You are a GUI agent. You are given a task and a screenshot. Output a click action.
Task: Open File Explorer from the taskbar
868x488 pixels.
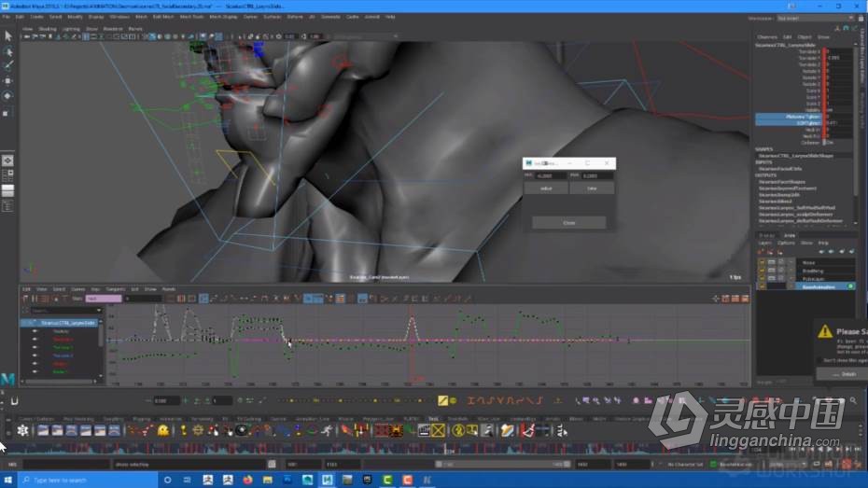(x=267, y=480)
